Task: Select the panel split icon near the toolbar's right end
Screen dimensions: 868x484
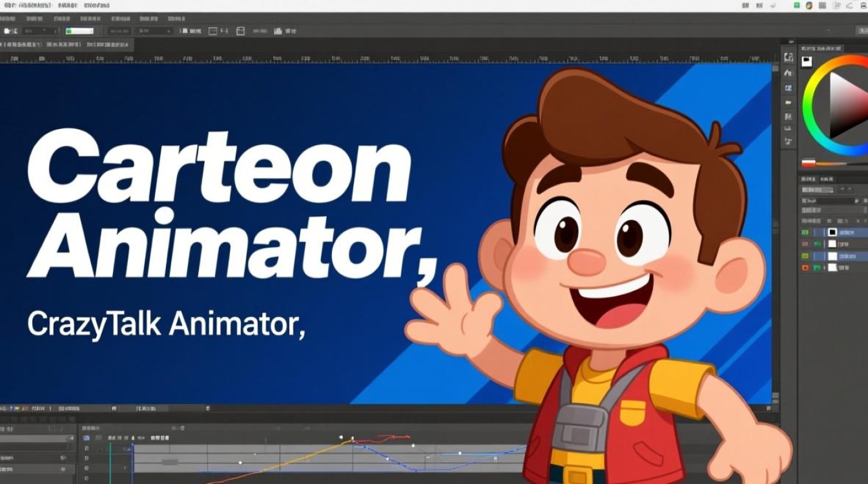Action: click(x=241, y=30)
